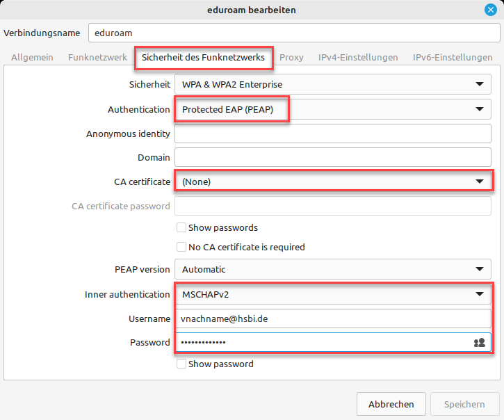The width and height of the screenshot is (504, 420).
Task: Select the Proxy tab
Action: point(291,58)
